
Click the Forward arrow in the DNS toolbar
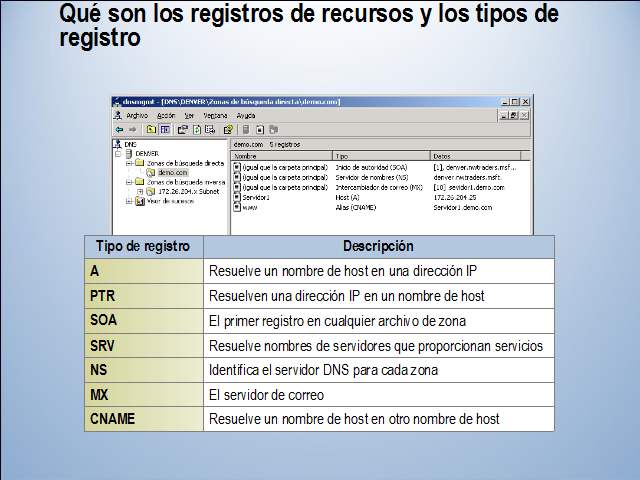pyautogui.click(x=132, y=130)
